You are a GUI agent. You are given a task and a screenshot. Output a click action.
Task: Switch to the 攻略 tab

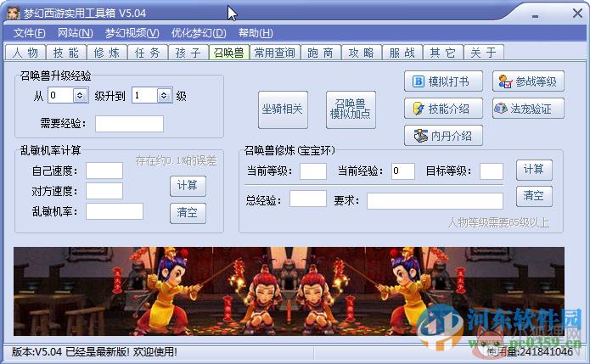[x=362, y=53]
